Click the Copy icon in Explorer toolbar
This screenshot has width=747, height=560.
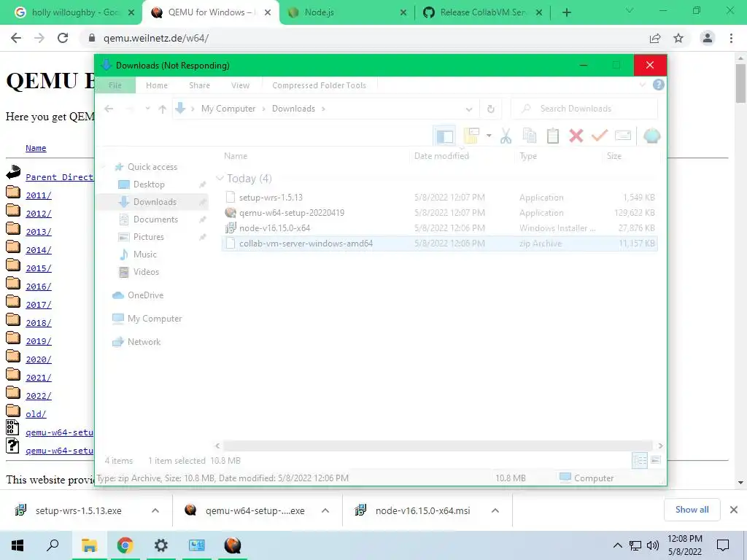(530, 136)
